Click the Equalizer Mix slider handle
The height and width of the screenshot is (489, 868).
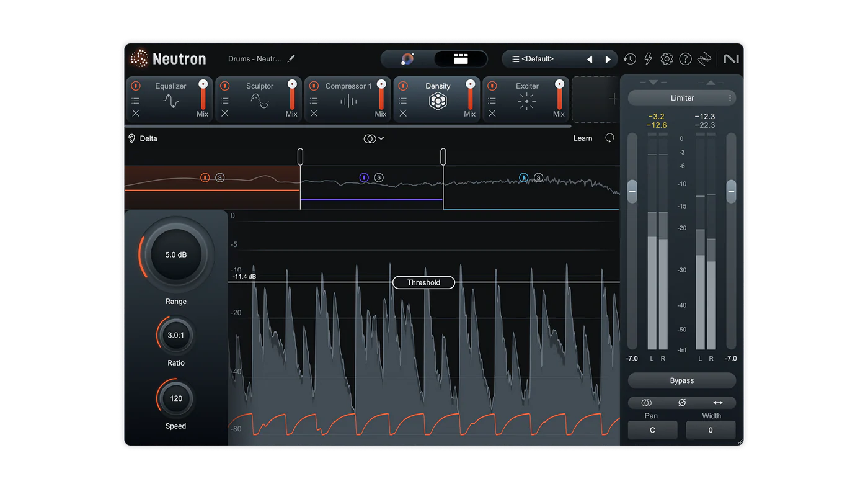(x=203, y=84)
